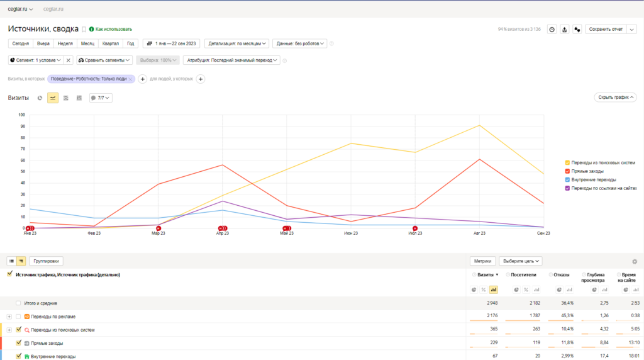The image size is (644, 360).
Task: Click the export report icon
Action: point(564,30)
